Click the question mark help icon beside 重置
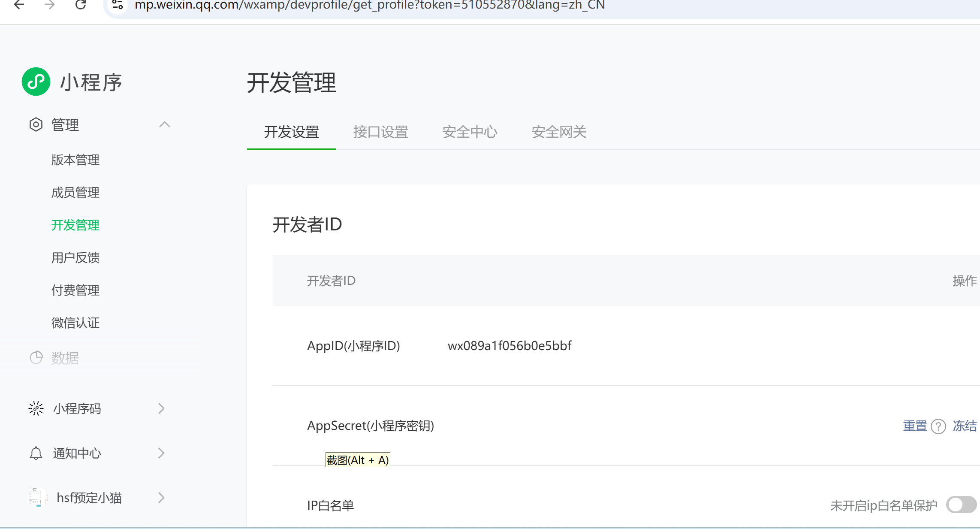Image resolution: width=980 pixels, height=529 pixels. coord(938,426)
